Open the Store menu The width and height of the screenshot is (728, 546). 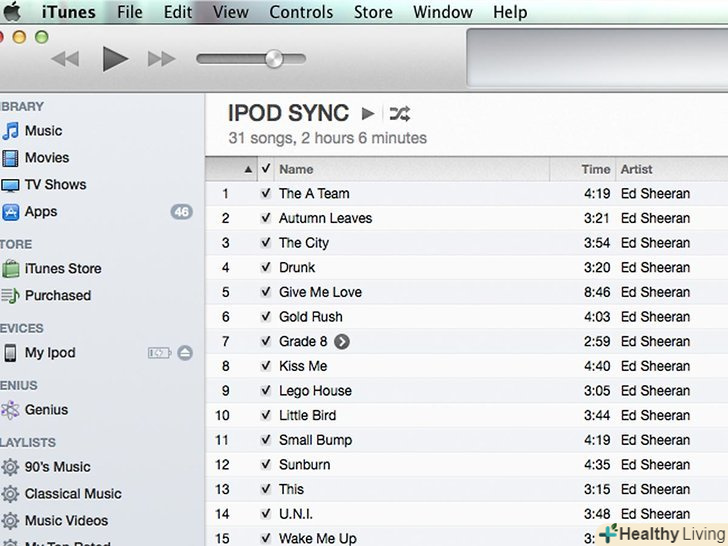[373, 12]
